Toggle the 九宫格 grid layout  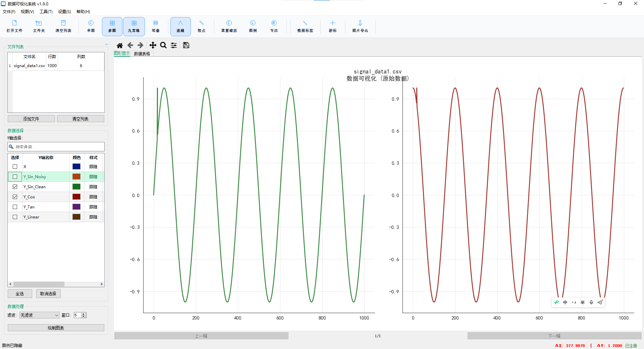[x=134, y=26]
